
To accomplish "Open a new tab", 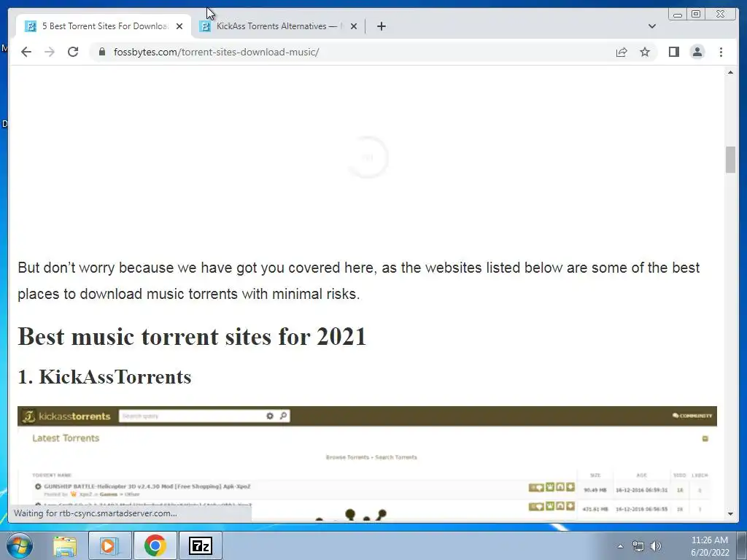I will click(381, 26).
